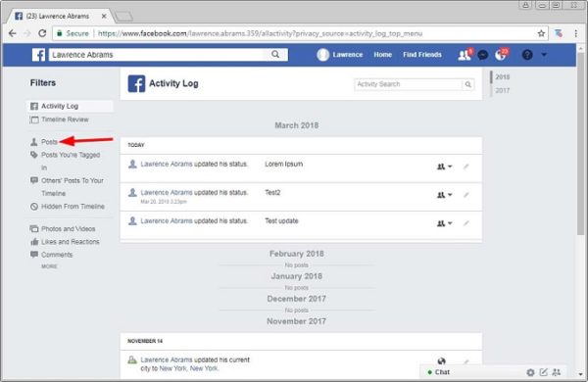588x382 pixels.
Task: Open Lawrence Abrams link in Test2 row
Action: (167, 193)
